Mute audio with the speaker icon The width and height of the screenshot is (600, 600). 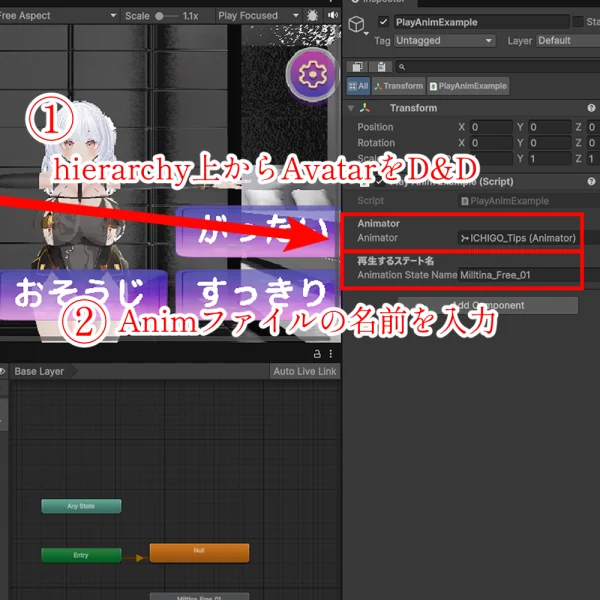pos(333,15)
